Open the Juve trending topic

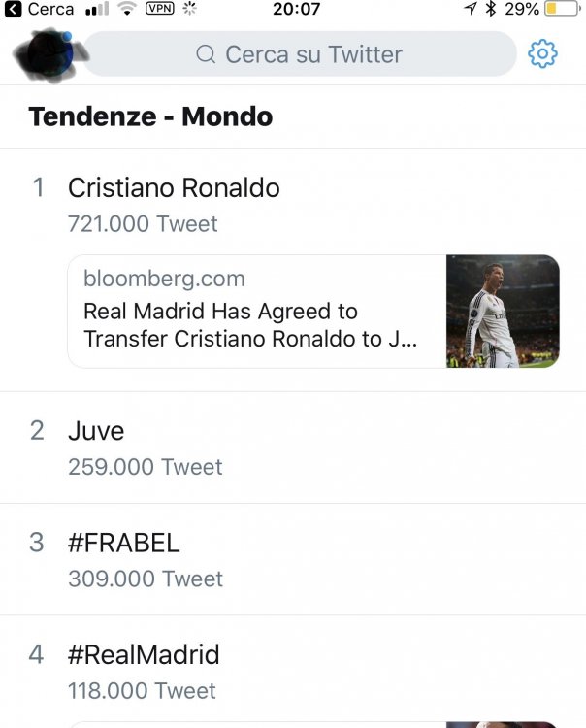click(x=293, y=447)
